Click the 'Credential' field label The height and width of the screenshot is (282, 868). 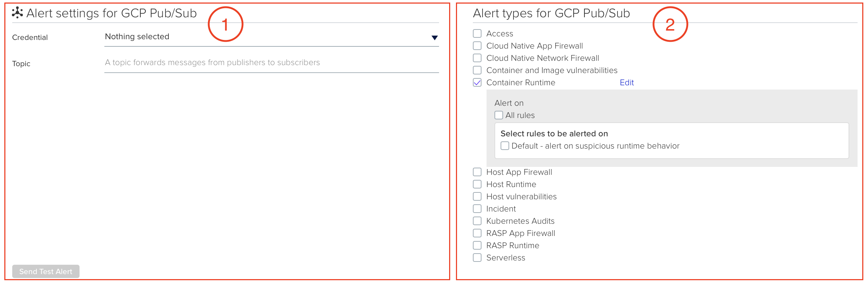[x=30, y=37]
